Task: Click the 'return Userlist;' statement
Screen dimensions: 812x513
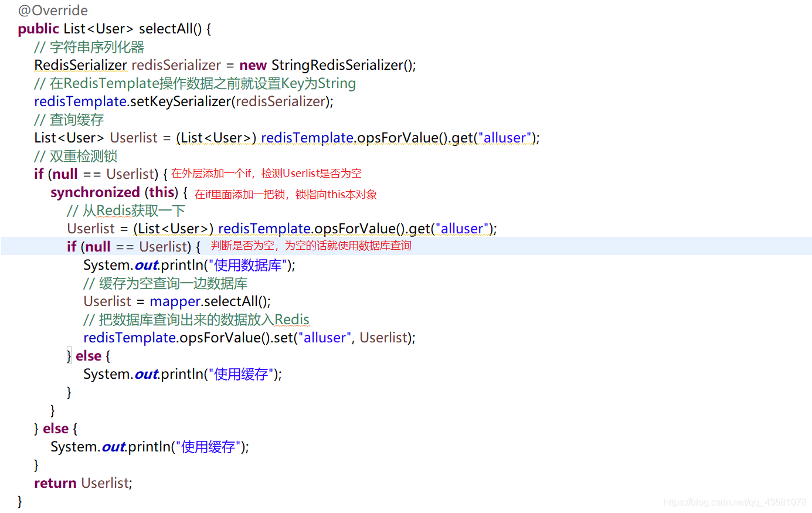Action: [83, 483]
